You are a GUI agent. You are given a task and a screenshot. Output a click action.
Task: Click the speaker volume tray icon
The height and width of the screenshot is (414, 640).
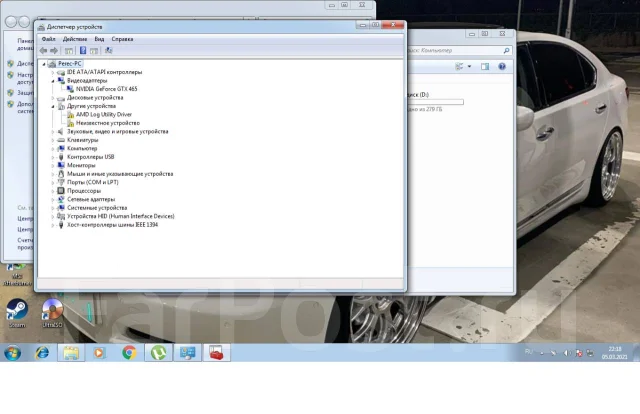[567, 353]
